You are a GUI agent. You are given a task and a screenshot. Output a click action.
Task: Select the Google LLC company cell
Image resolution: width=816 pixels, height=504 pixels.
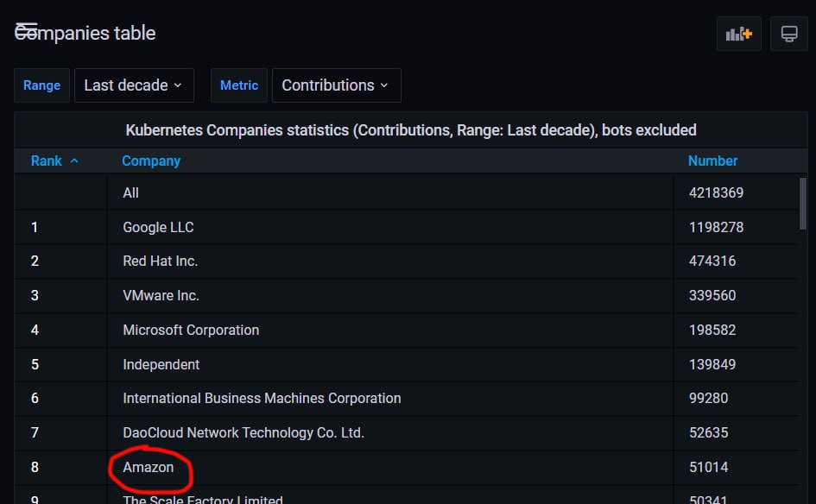pyautogui.click(x=158, y=227)
